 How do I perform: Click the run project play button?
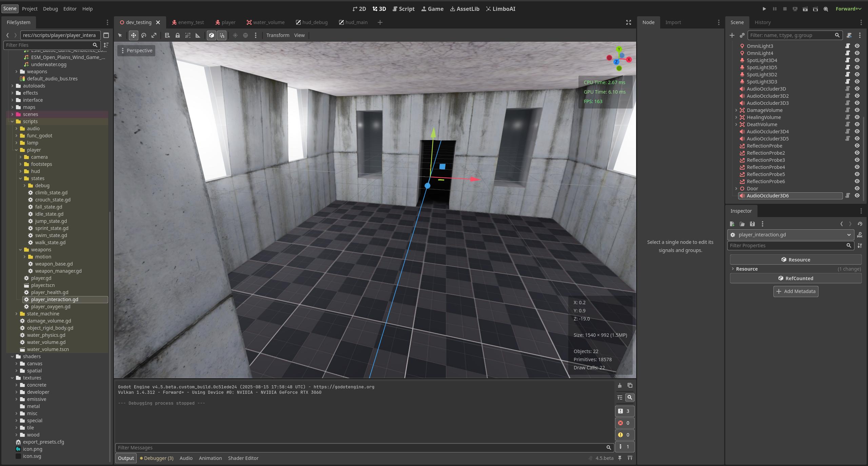764,9
